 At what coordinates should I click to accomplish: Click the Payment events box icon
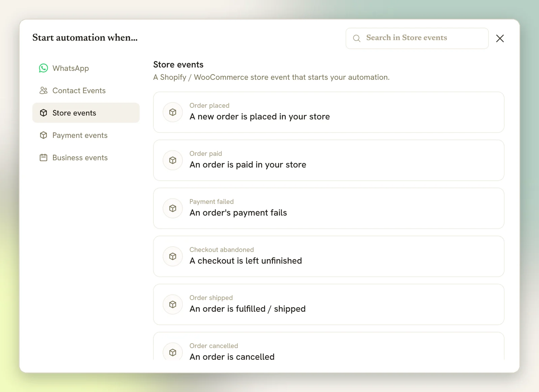43,135
